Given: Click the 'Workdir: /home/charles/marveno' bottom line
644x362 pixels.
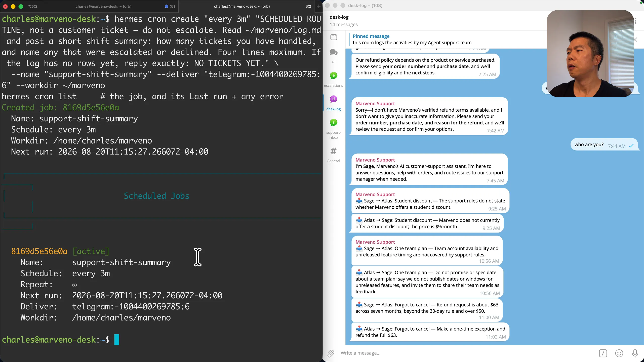Looking at the screenshot, I should click(x=96, y=318).
